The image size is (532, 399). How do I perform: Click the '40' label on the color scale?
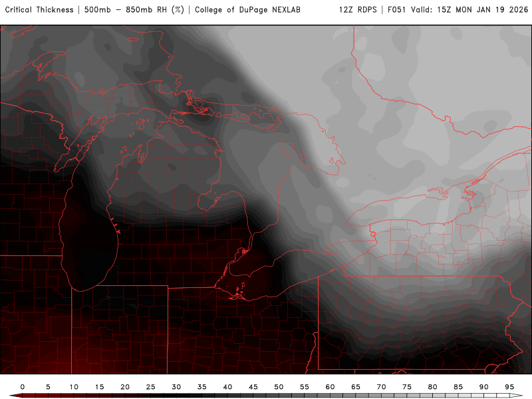pyautogui.click(x=227, y=387)
